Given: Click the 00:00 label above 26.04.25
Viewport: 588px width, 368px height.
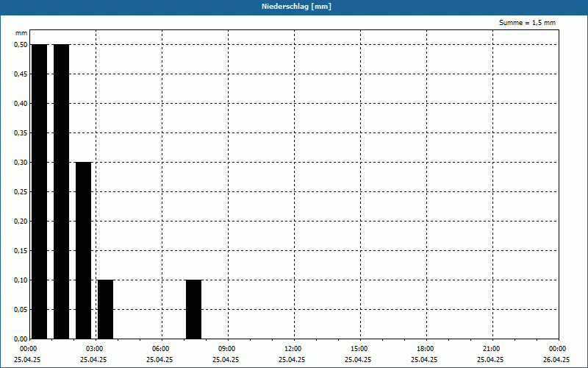Looking at the screenshot, I should [557, 349].
